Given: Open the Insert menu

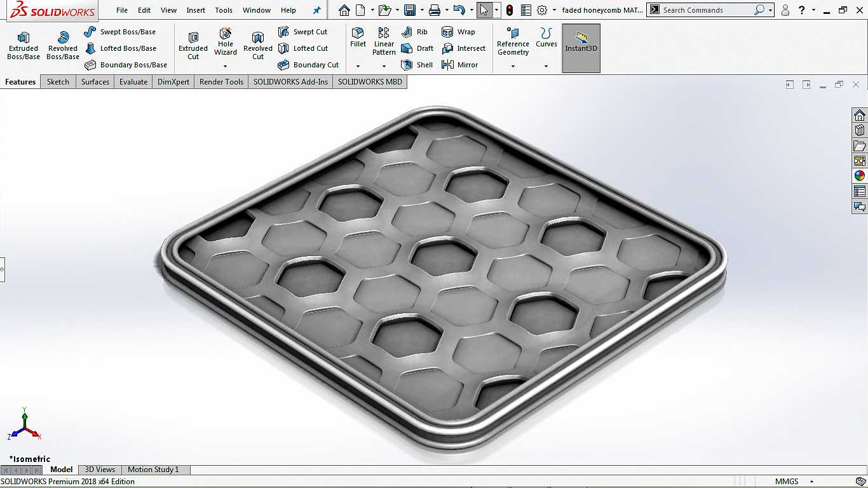Looking at the screenshot, I should pyautogui.click(x=196, y=10).
